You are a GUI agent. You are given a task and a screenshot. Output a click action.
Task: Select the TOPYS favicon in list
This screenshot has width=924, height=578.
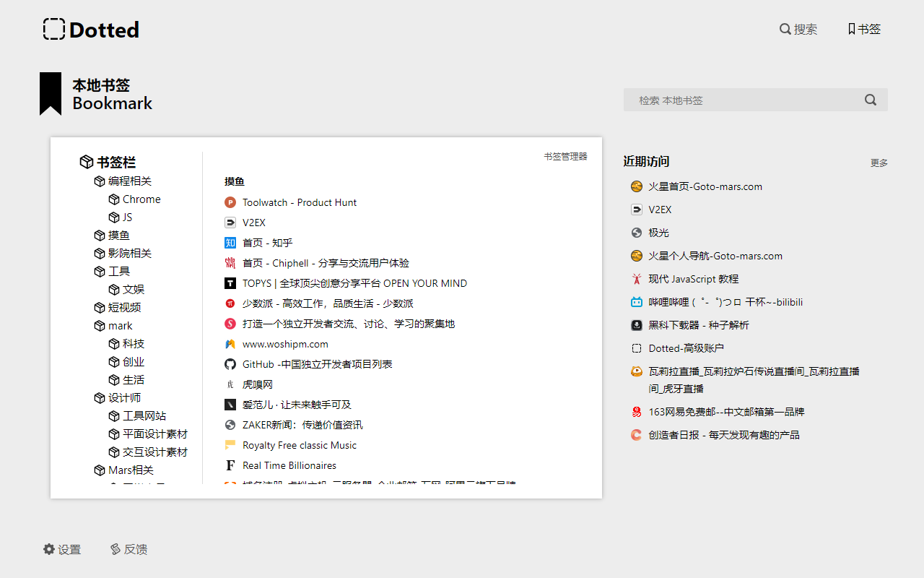[x=230, y=283]
